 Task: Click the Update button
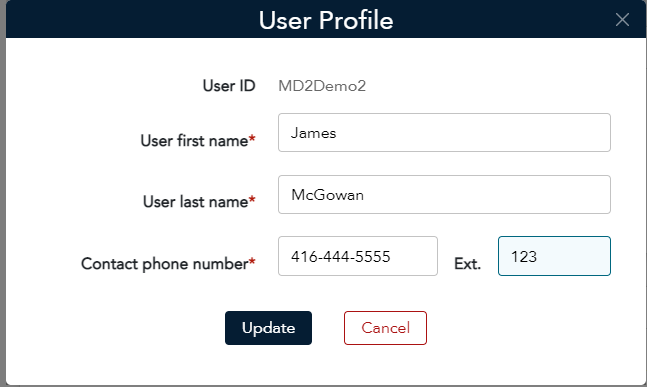[268, 328]
